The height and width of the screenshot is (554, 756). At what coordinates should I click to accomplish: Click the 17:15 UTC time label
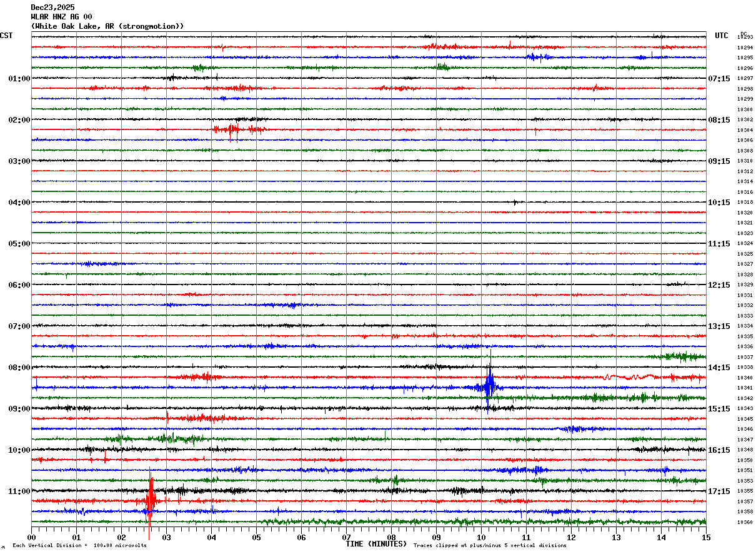[719, 491]
